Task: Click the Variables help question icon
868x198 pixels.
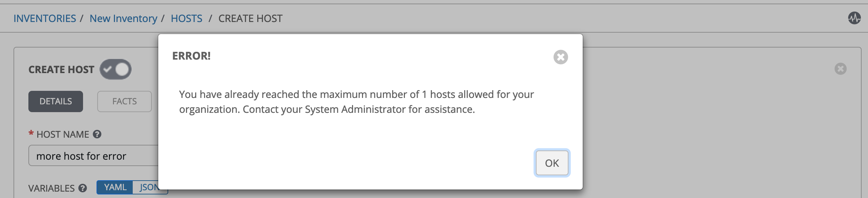Action: pos(83,188)
